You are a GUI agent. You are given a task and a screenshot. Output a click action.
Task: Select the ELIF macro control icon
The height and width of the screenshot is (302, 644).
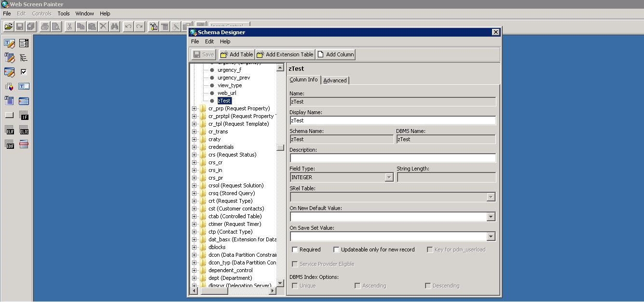9,130
